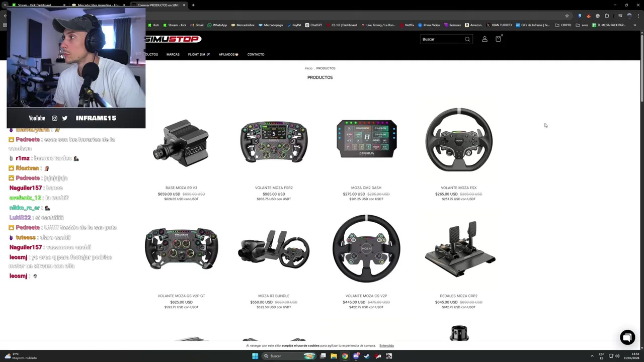
Task: Open the PayPal bookmark
Action: point(294,25)
